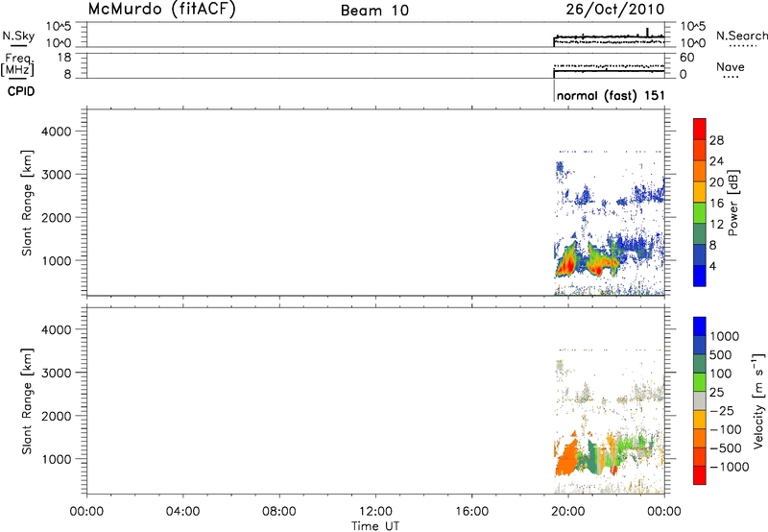768x532 pixels.
Task: Click the Slant Range label of power panel
Action: [x=27, y=203]
